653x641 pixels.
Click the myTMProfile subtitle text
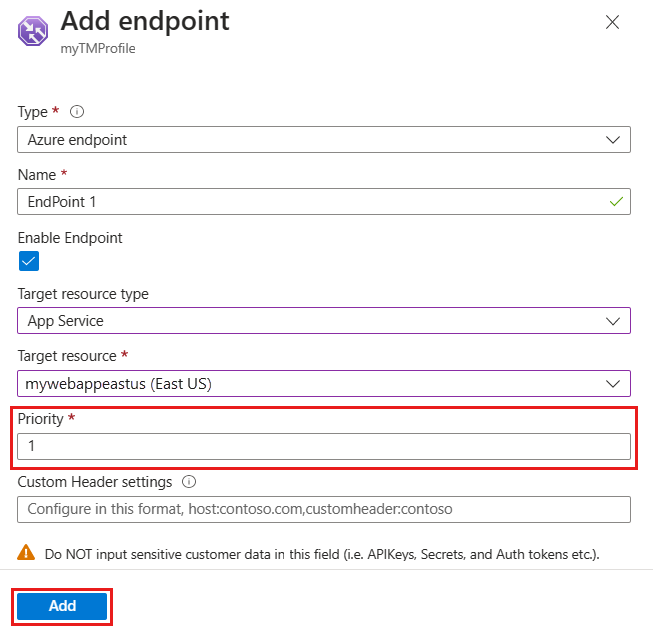[98, 48]
